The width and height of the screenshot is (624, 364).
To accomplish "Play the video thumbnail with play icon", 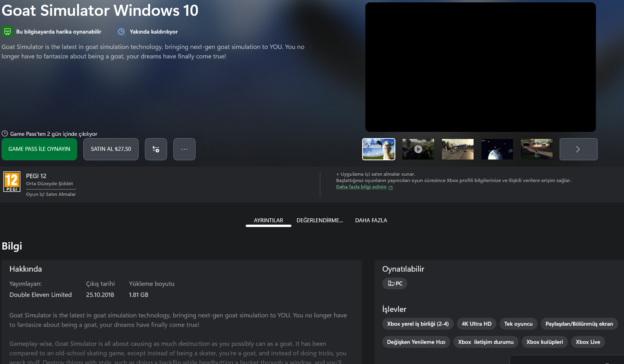I will pyautogui.click(x=418, y=149).
